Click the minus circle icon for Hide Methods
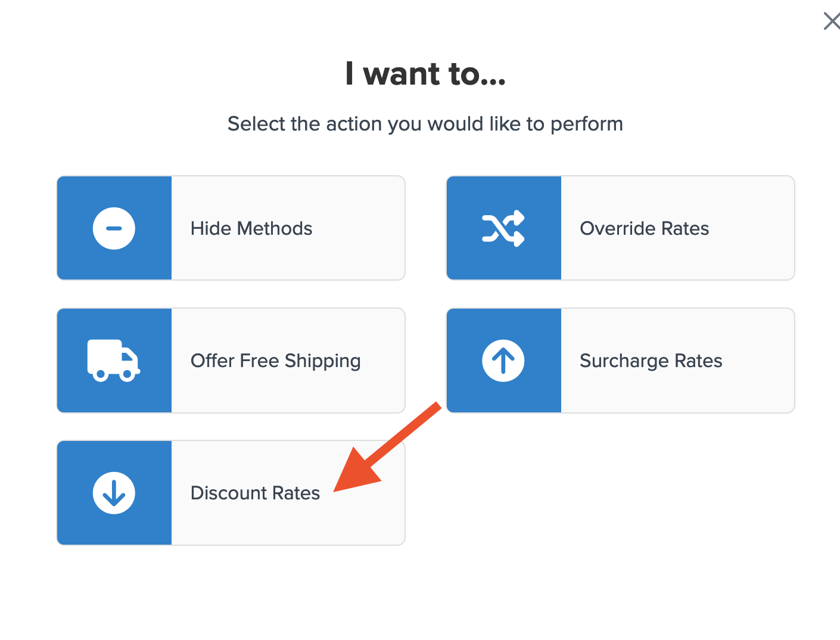The height and width of the screenshot is (640, 840). pos(114,228)
